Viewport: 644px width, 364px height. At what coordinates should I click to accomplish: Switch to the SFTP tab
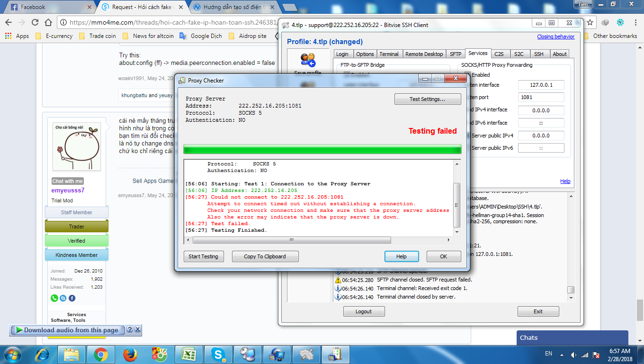pos(456,54)
